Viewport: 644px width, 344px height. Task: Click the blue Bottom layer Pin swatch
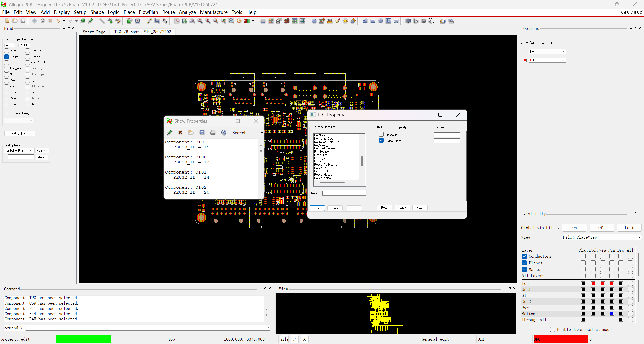(612, 314)
